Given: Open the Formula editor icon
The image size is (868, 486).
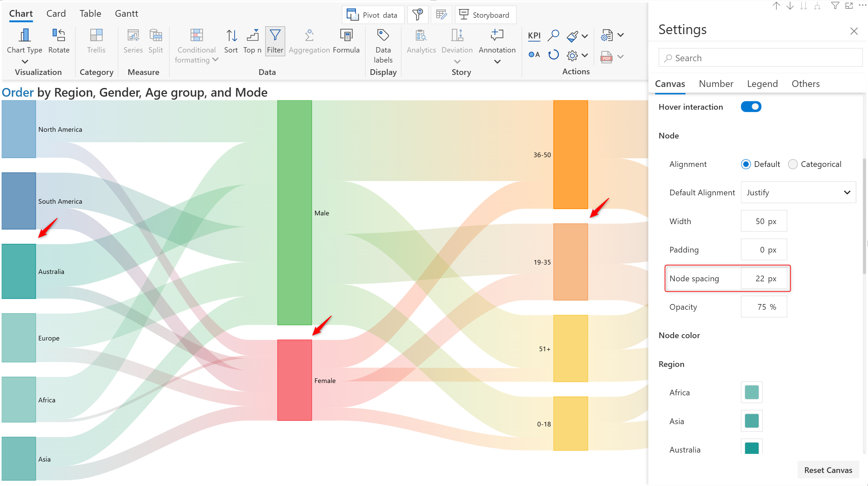Looking at the screenshot, I should (346, 35).
